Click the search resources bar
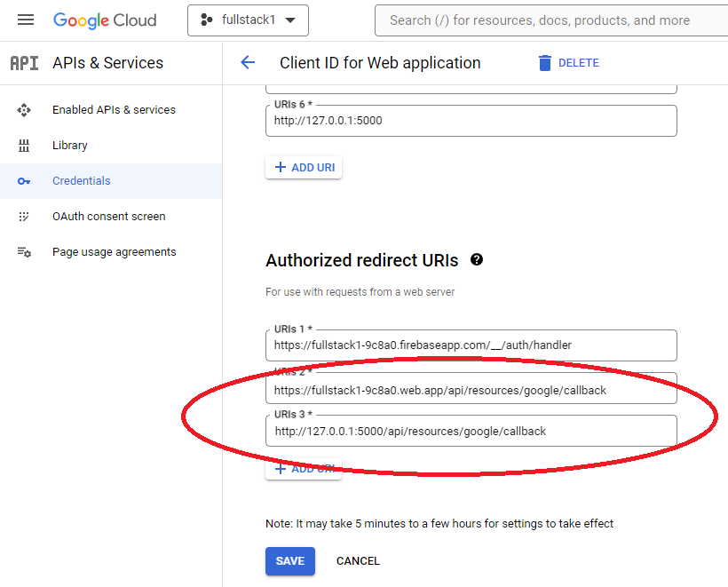 (550, 20)
